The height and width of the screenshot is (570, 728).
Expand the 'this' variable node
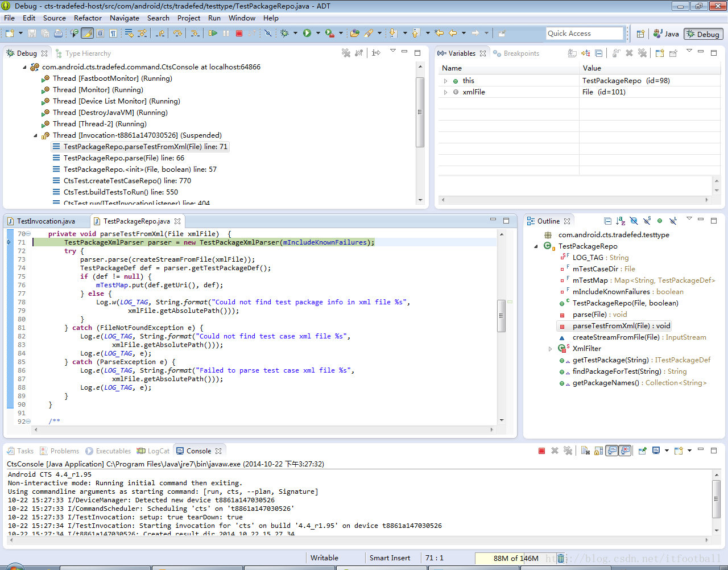[x=445, y=81]
